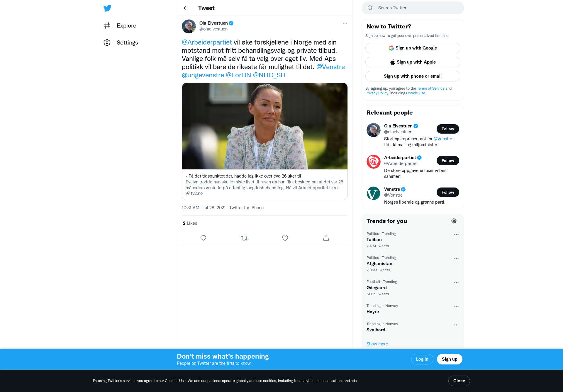Open more options for Ødegaard trend
The height and width of the screenshot is (392, 563).
456,283
